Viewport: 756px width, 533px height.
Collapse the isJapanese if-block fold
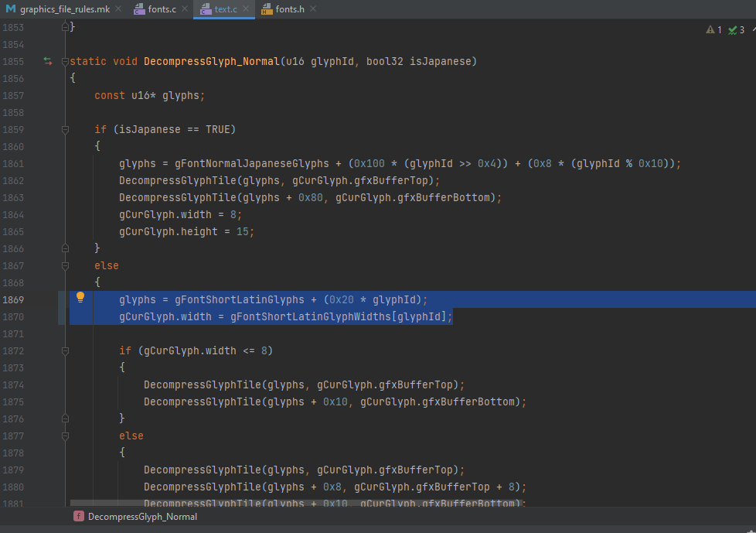pyautogui.click(x=66, y=129)
